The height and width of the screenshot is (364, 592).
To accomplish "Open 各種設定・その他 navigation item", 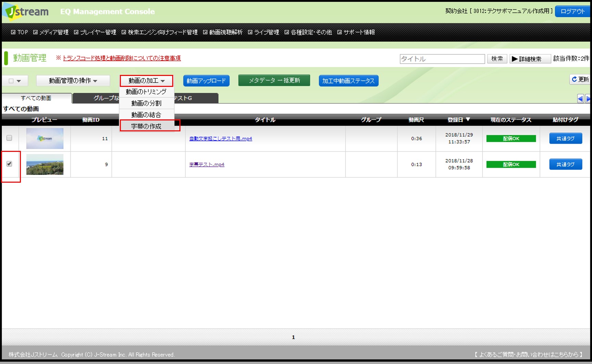I will coord(308,32).
